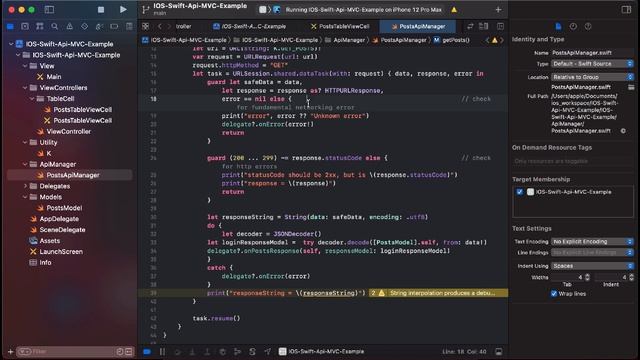This screenshot has width=640, height=360.
Task: Collapse the View group folder
Action: pos(25,66)
